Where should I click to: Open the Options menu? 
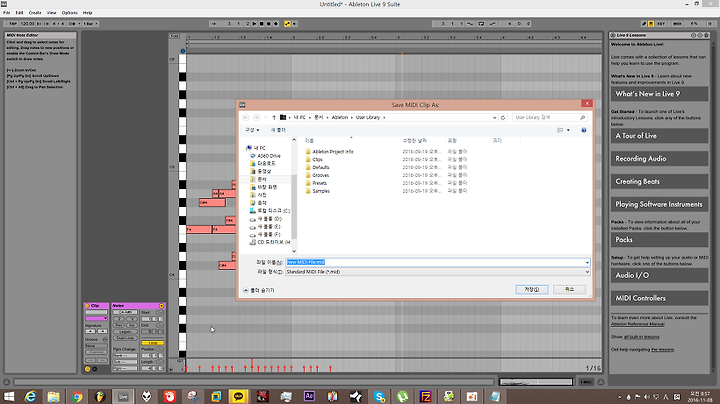coord(70,12)
